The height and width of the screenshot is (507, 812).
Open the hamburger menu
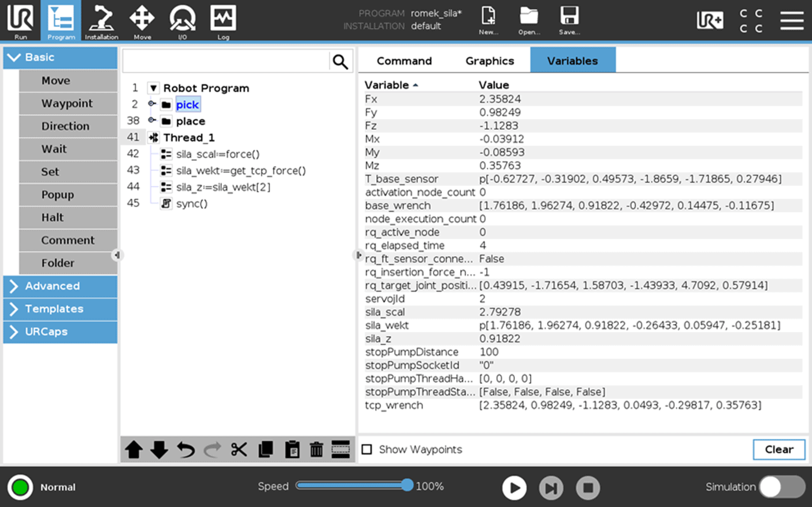792,20
